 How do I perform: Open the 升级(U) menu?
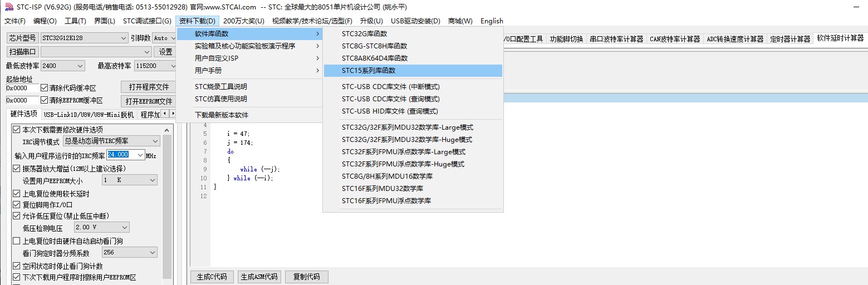(x=371, y=21)
